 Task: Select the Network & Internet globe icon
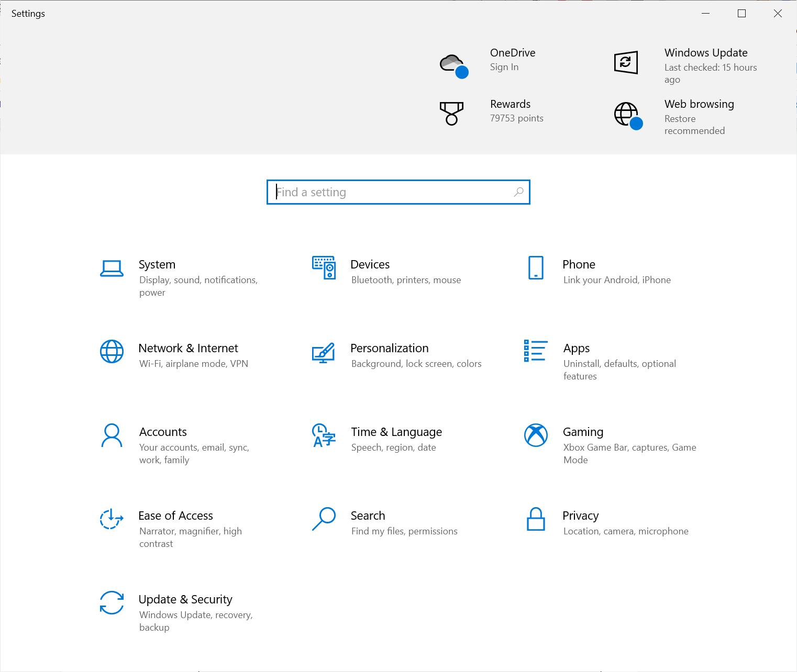pos(112,352)
